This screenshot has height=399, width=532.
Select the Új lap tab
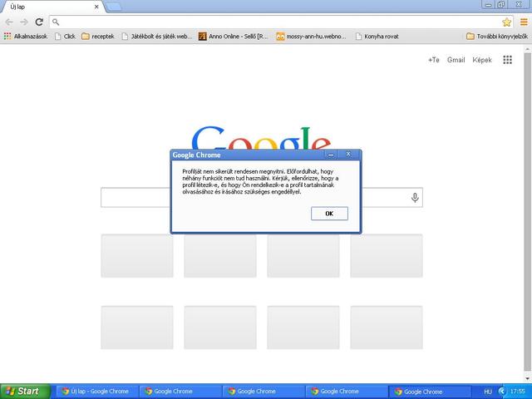tap(51, 7)
